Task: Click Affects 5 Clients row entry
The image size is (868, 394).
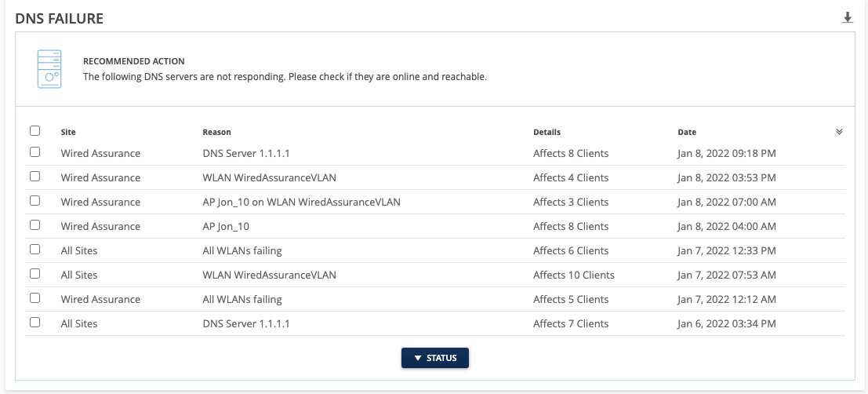Action: point(571,299)
